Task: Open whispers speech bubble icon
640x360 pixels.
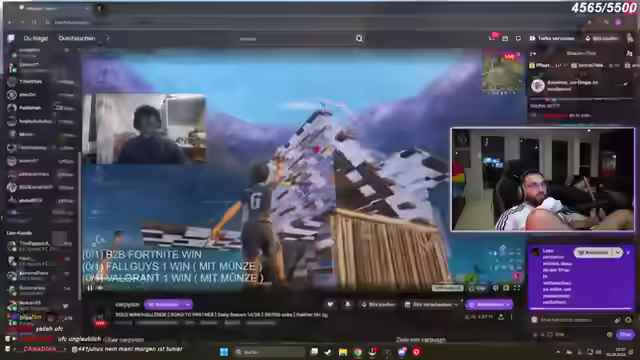Action: (x=518, y=38)
